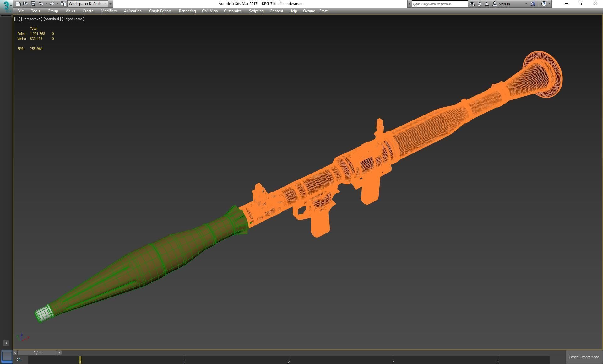603x364 pixels.
Task: Open the [Perspective] viewport label menu
Action: [31, 19]
